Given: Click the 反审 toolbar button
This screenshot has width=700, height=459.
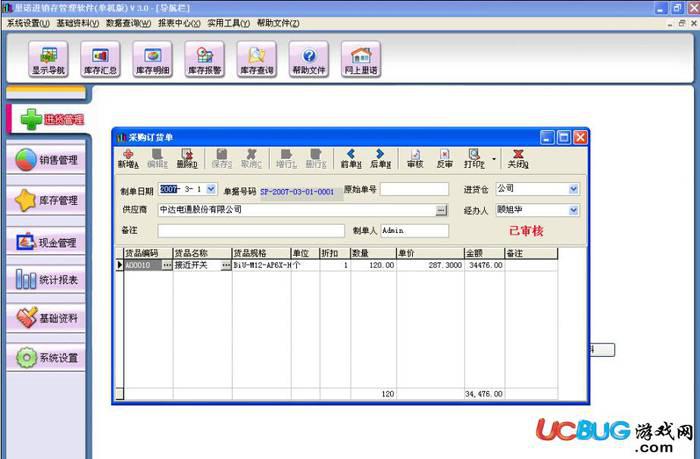Looking at the screenshot, I should pyautogui.click(x=444, y=159).
